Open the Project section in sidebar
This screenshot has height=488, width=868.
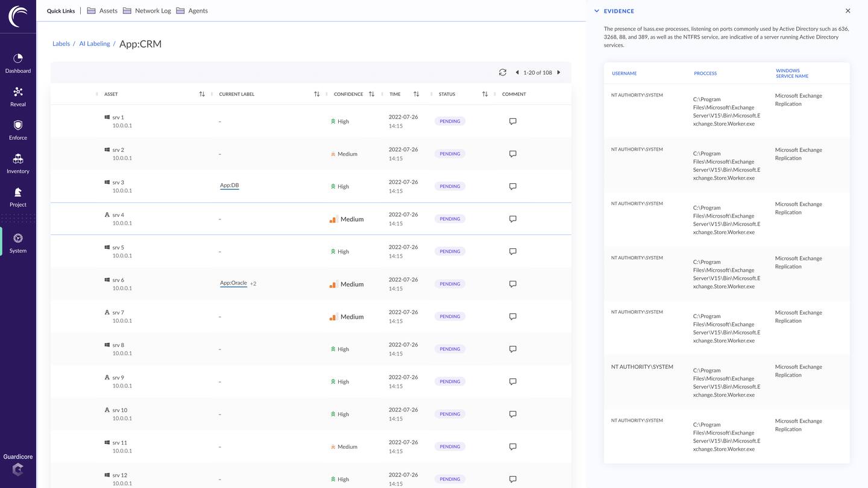point(18,197)
